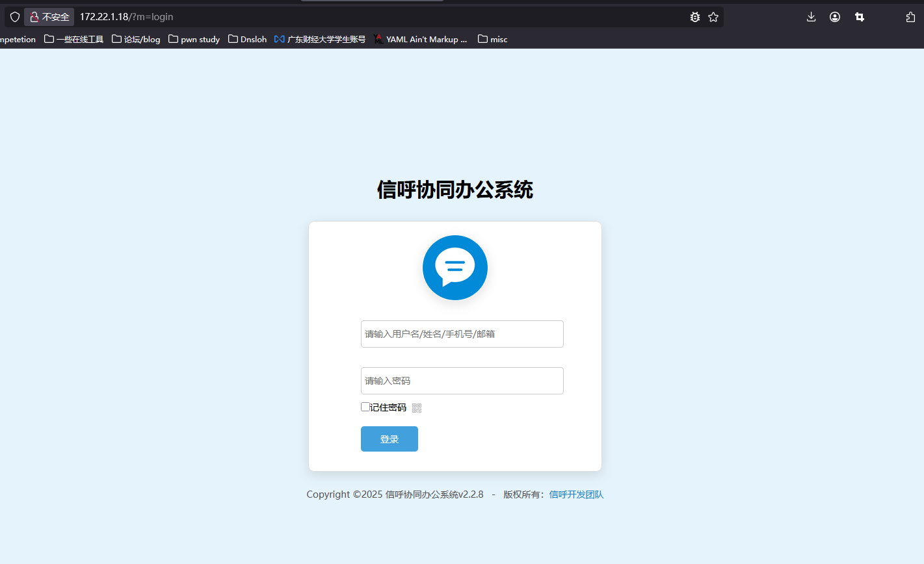Open the bug extension icon in address bar
The image size is (924, 564).
coord(694,17)
